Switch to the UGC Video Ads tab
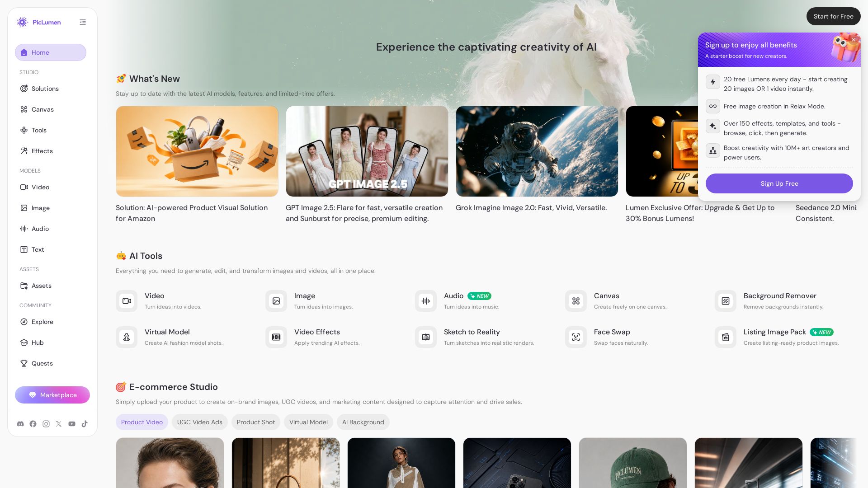Screen dimensions: 868x488 pos(200,422)
